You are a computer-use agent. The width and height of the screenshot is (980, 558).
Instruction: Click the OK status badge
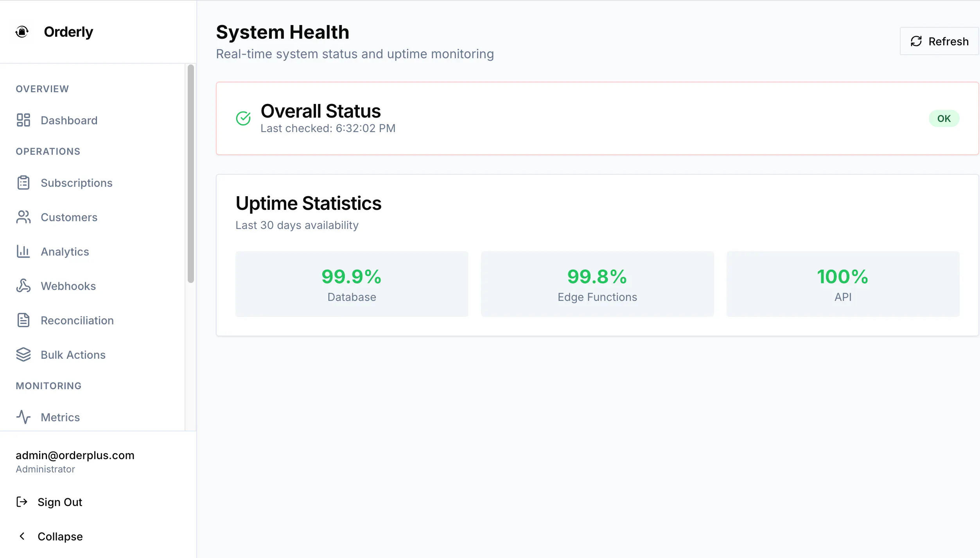(944, 118)
